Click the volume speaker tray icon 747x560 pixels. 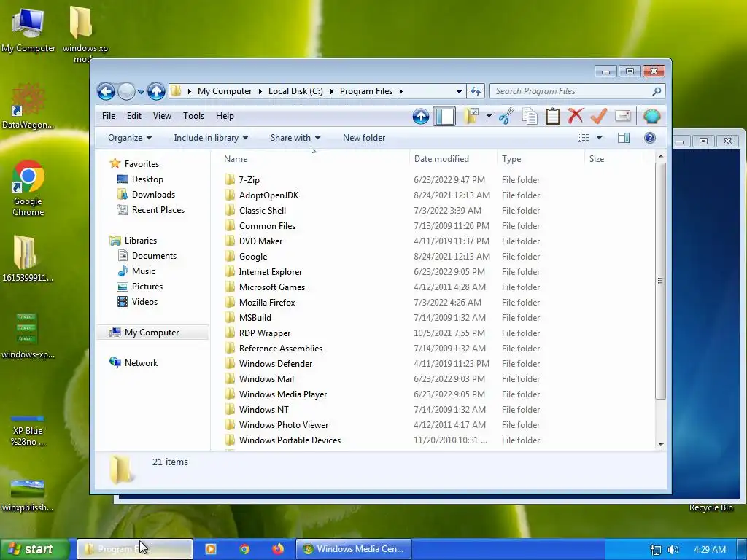(x=673, y=550)
